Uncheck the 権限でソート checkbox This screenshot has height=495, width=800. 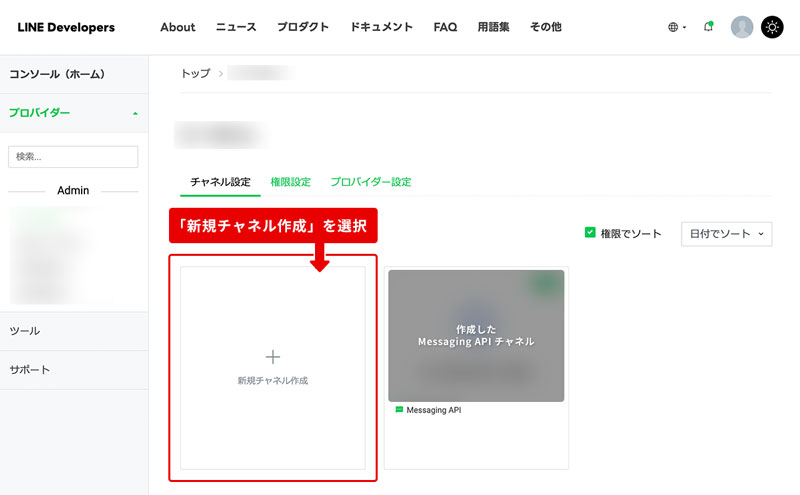tap(590, 233)
